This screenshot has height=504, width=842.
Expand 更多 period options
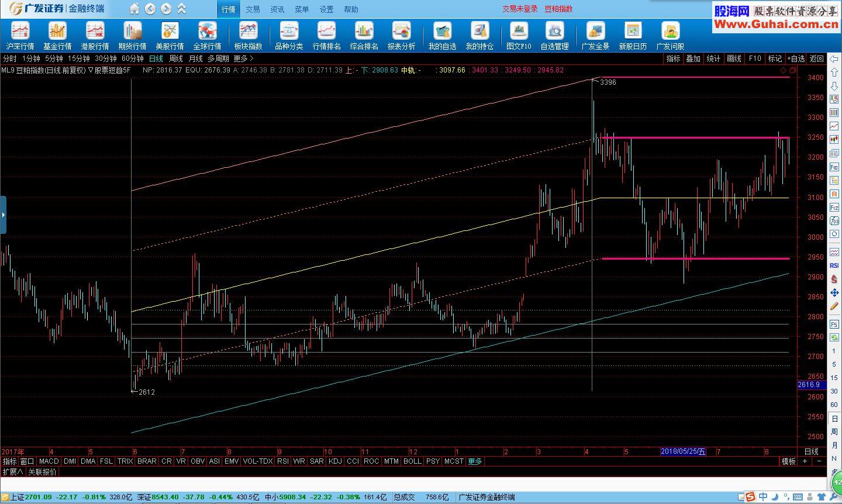click(243, 58)
